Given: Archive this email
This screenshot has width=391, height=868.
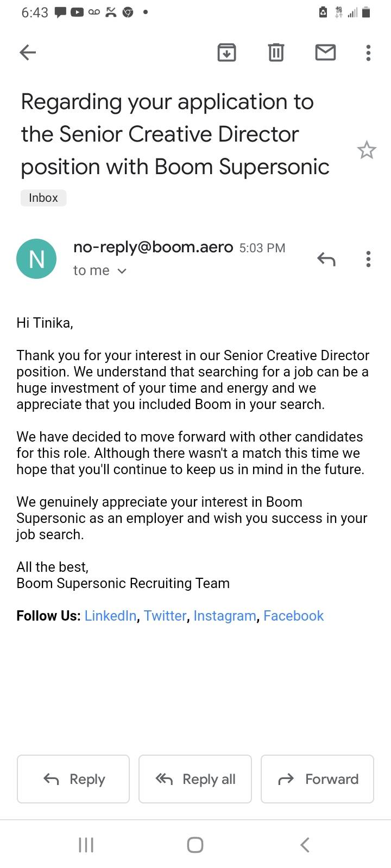Looking at the screenshot, I should click(x=226, y=52).
